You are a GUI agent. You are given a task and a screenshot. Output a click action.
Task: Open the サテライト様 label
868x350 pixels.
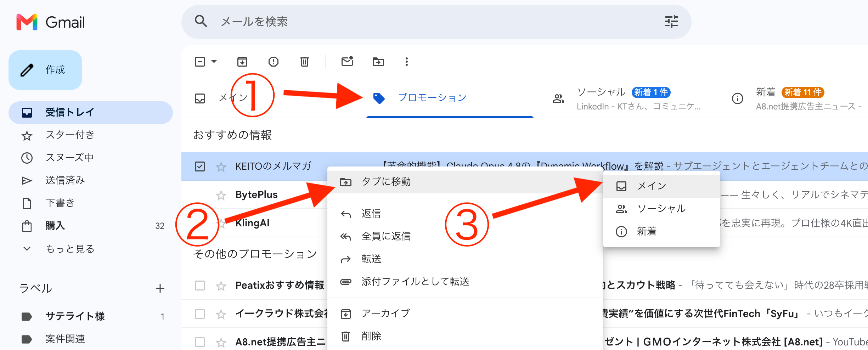[x=91, y=316]
